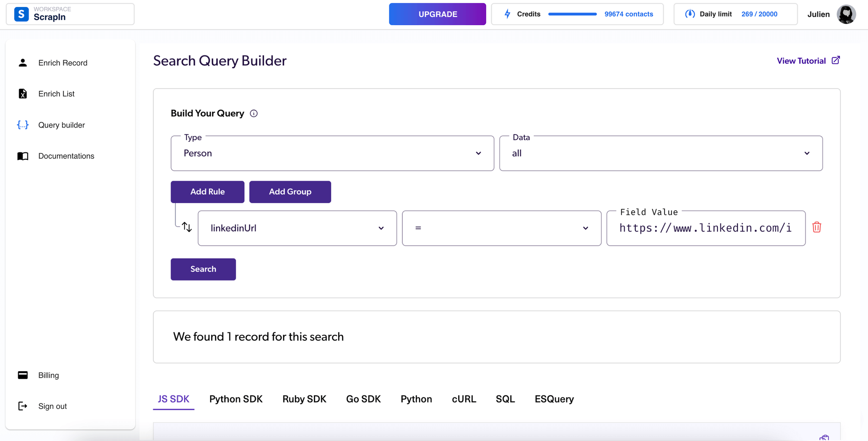The height and width of the screenshot is (441, 868).
Task: Open the Type dropdown set to Person
Action: [332, 153]
